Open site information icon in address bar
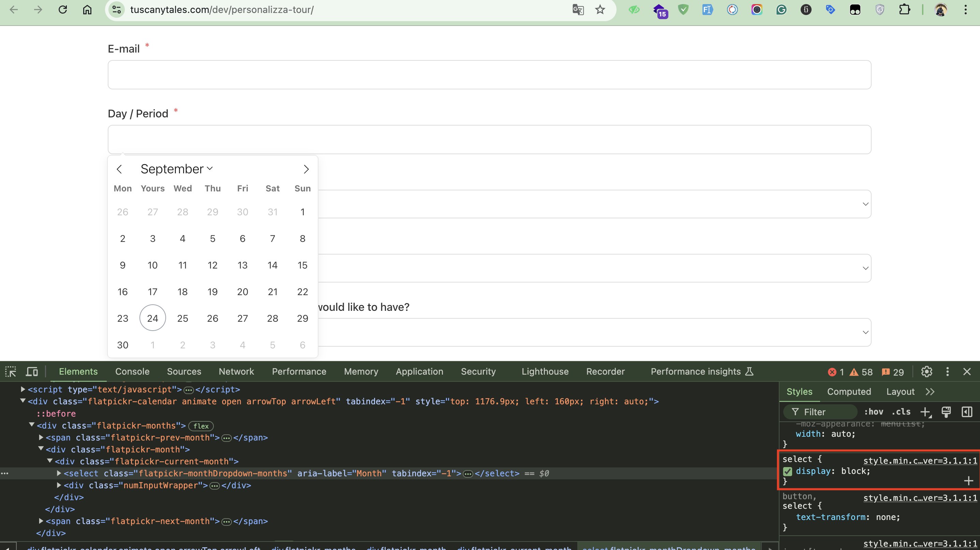 116,10
